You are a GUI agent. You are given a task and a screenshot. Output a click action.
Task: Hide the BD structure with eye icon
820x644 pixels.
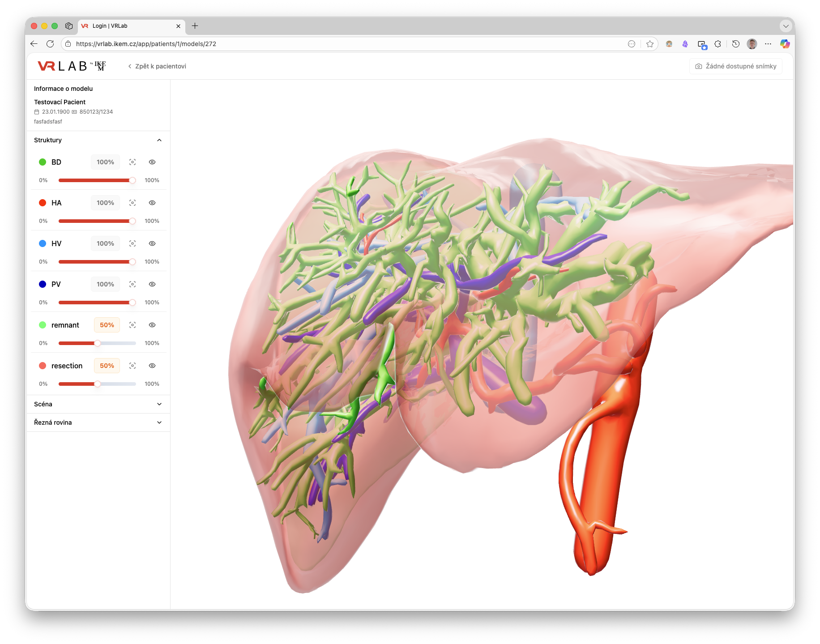[152, 162]
